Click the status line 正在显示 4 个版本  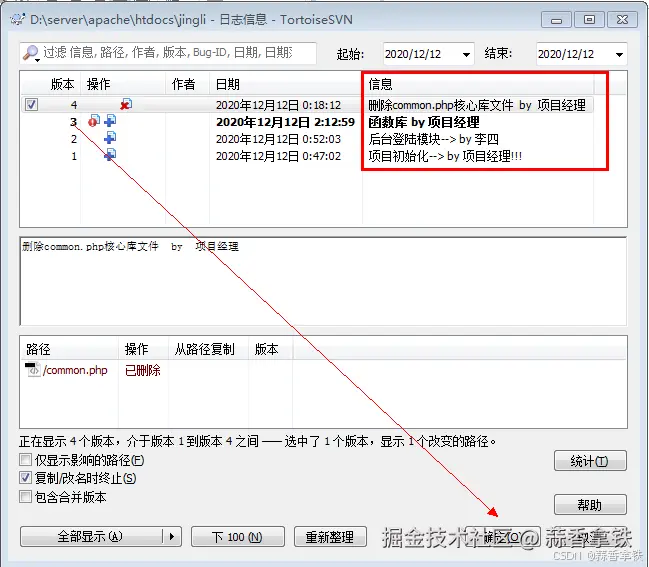[257, 441]
